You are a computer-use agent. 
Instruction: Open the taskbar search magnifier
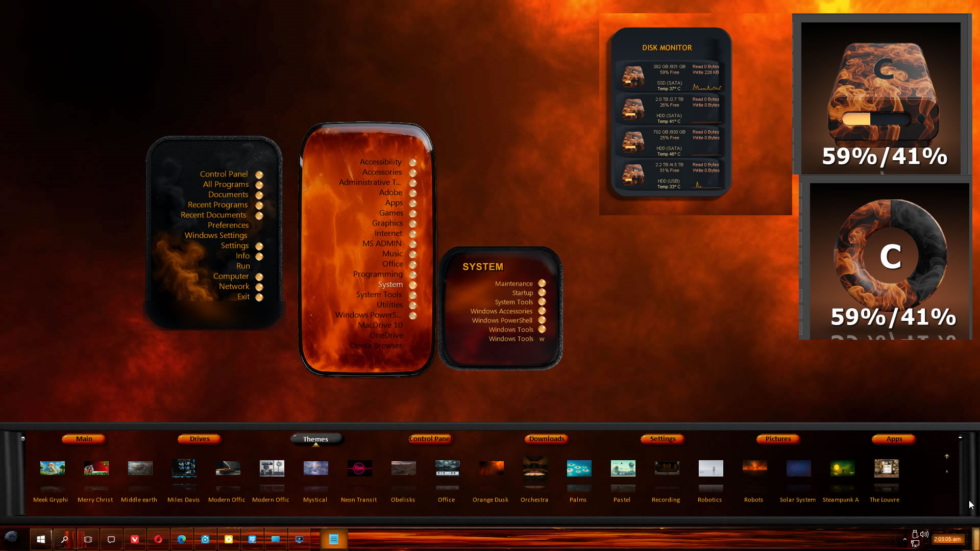tap(65, 539)
